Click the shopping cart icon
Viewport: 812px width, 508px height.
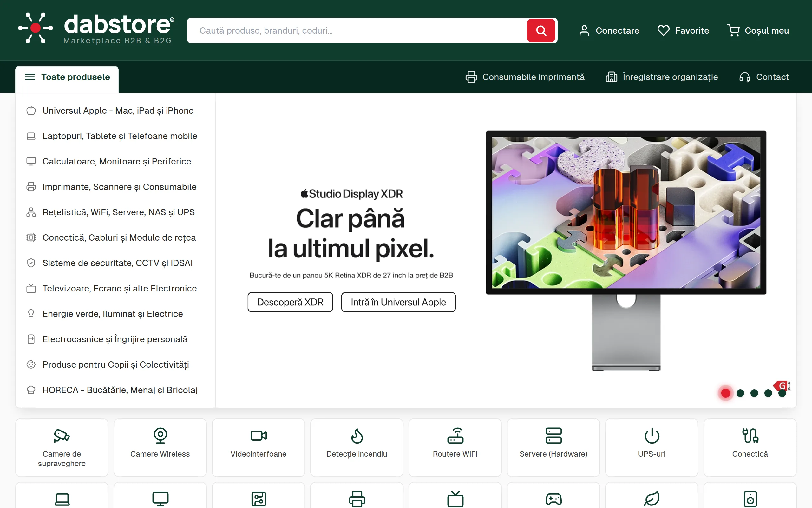pyautogui.click(x=733, y=30)
